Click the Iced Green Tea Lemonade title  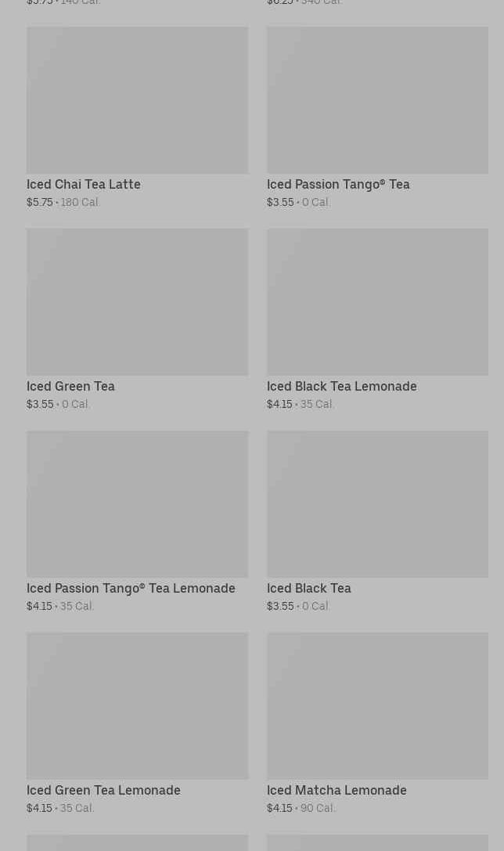coord(103,791)
